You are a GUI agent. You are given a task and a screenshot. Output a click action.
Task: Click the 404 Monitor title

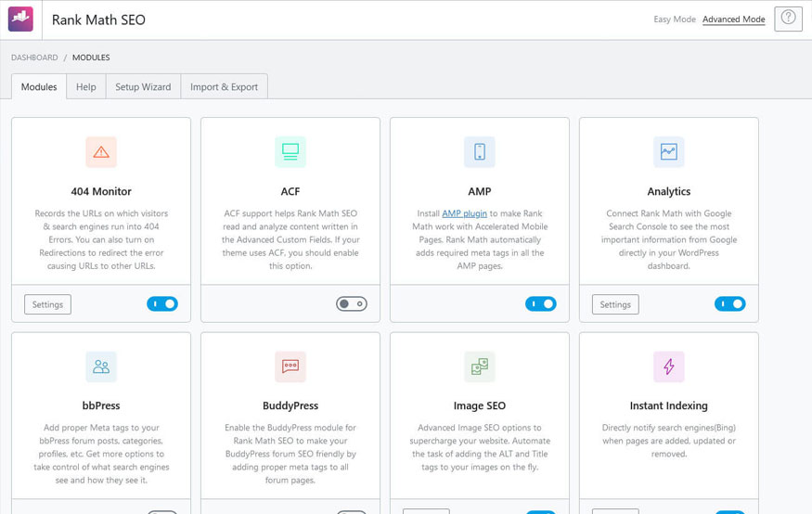[101, 191]
